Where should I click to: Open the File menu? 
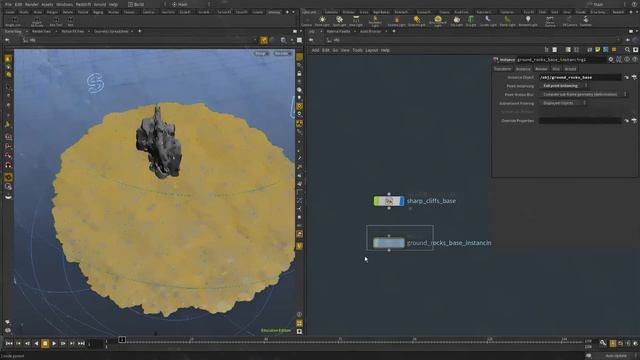[x=8, y=4]
